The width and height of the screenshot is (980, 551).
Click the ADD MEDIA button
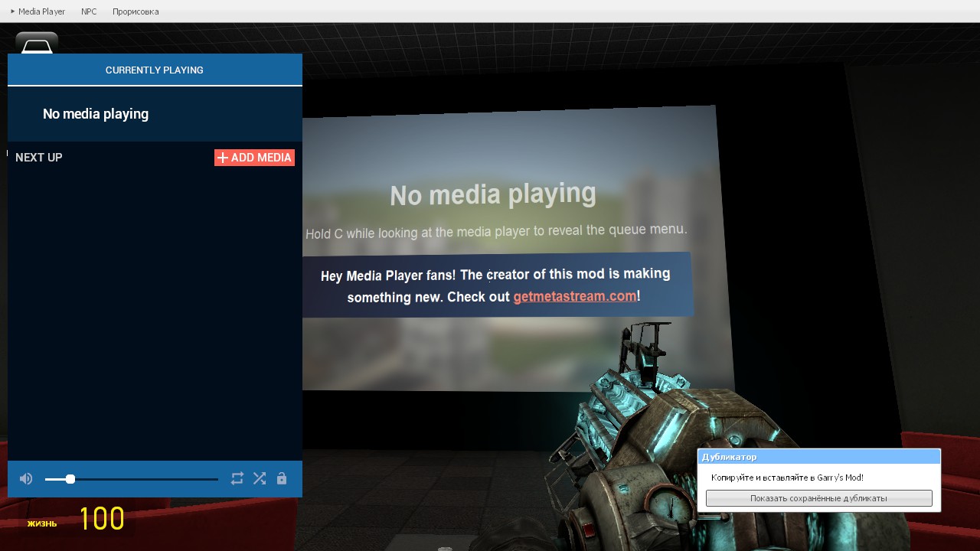click(x=254, y=158)
